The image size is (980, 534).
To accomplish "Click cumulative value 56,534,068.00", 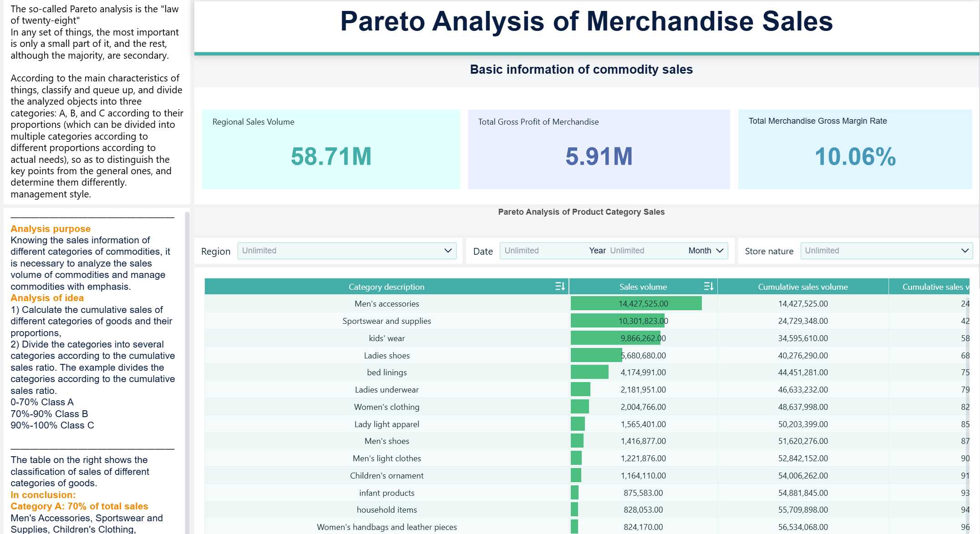I will pyautogui.click(x=803, y=527).
